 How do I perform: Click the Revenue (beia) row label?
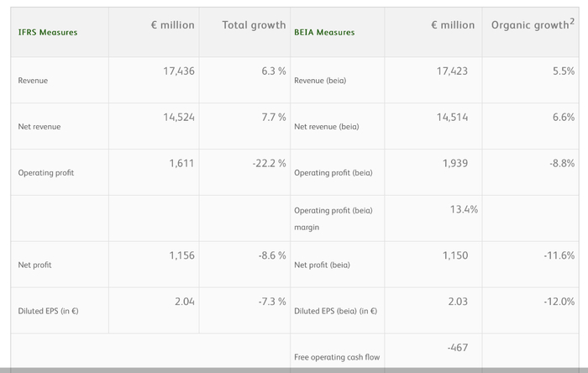click(x=320, y=81)
